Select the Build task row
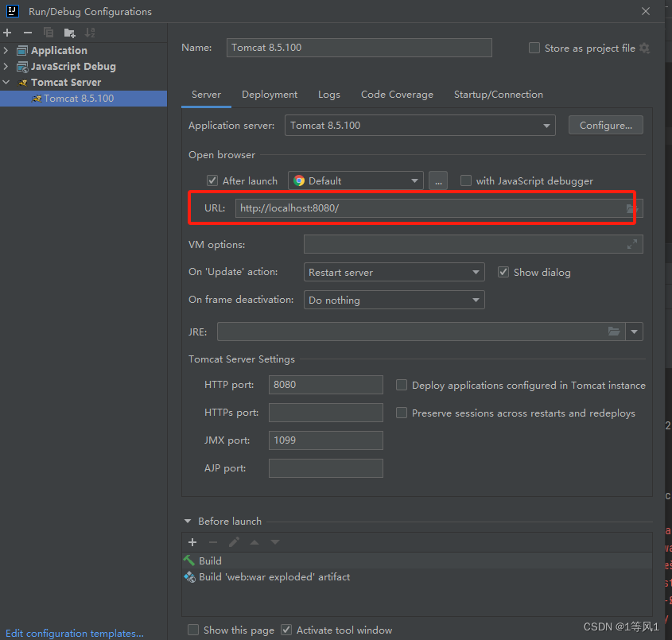 tap(417, 560)
